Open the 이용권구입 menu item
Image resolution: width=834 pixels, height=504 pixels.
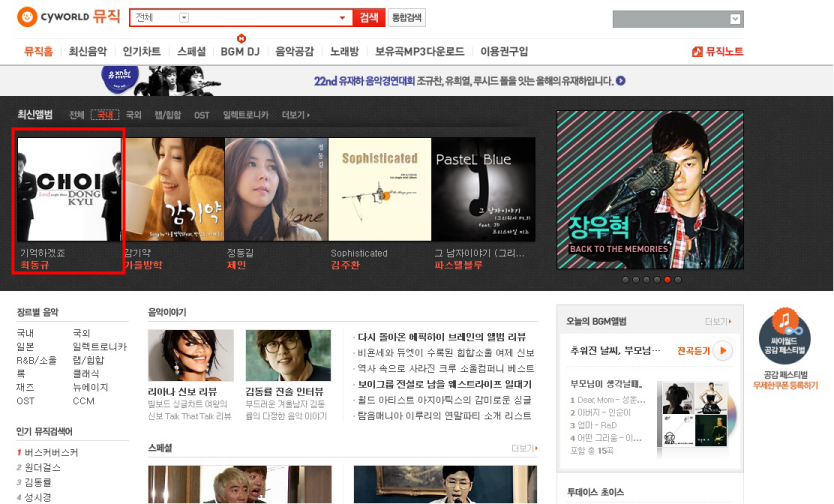tap(504, 52)
